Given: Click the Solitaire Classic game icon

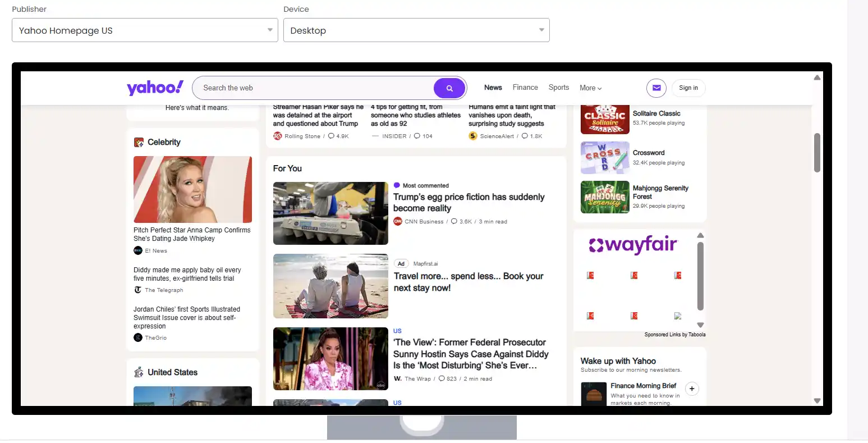Looking at the screenshot, I should tap(605, 118).
